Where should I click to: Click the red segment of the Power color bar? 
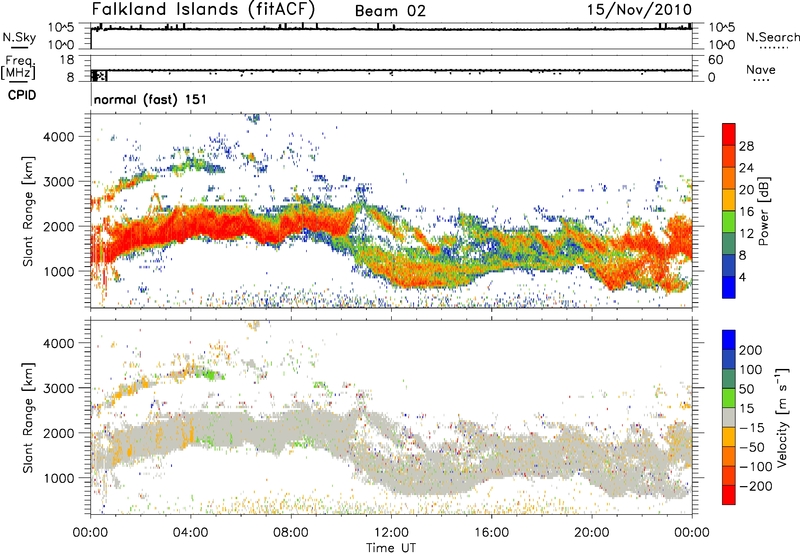[729, 133]
